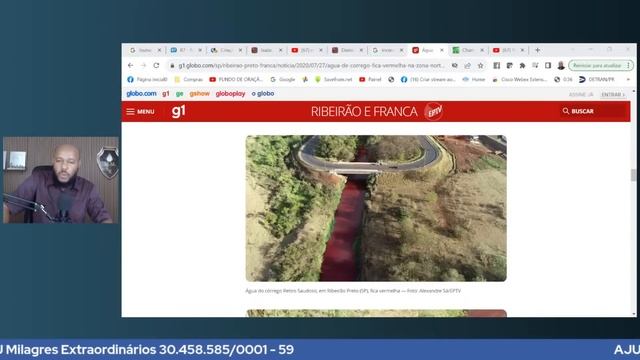Open the Home bookmark
This screenshot has width=640, height=360.
click(x=473, y=80)
